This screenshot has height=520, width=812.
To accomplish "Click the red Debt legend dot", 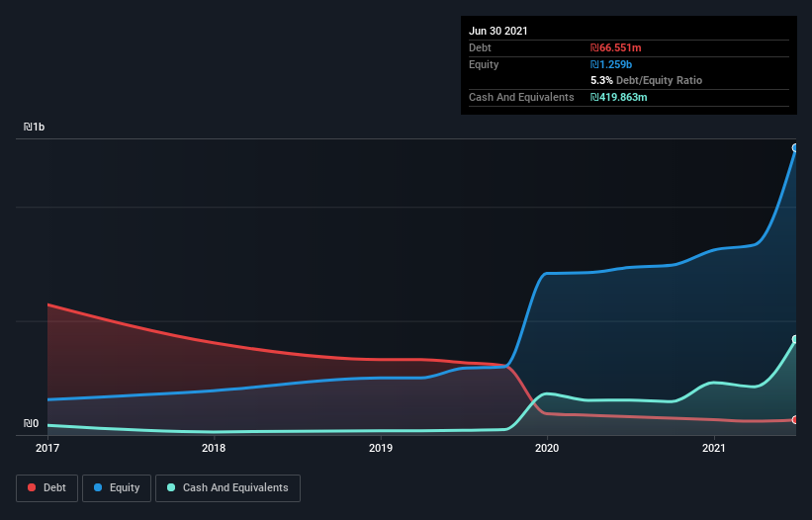I will point(32,487).
